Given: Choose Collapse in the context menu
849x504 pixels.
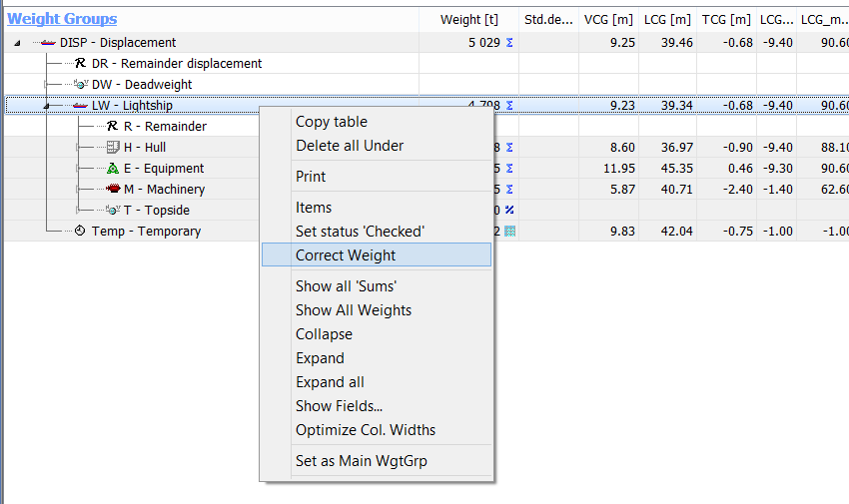Looking at the screenshot, I should pyautogui.click(x=377, y=334).
